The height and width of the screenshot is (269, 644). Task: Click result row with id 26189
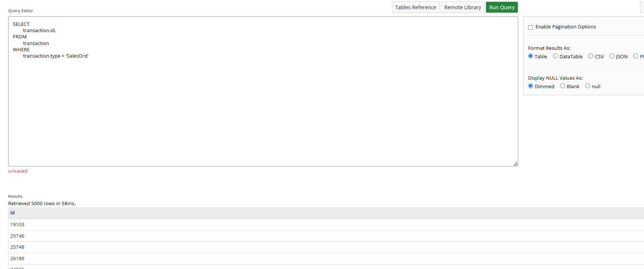point(17,259)
